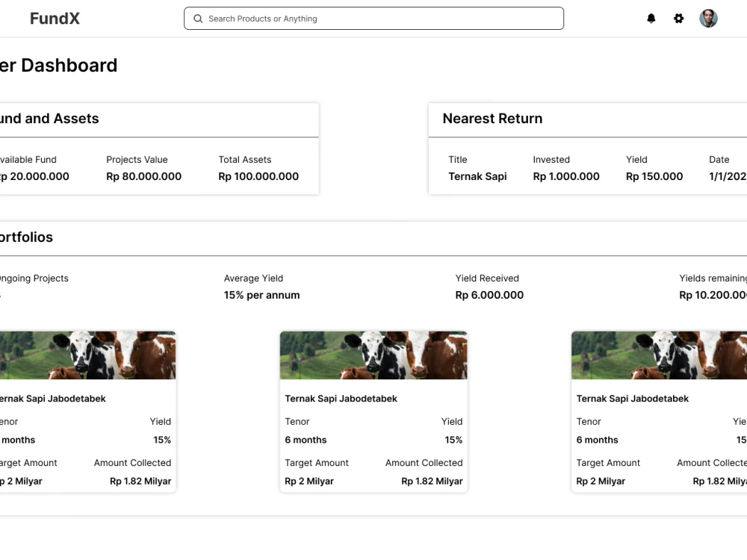747x560 pixels.
Task: Click the Average Yield label
Action: pyautogui.click(x=253, y=278)
